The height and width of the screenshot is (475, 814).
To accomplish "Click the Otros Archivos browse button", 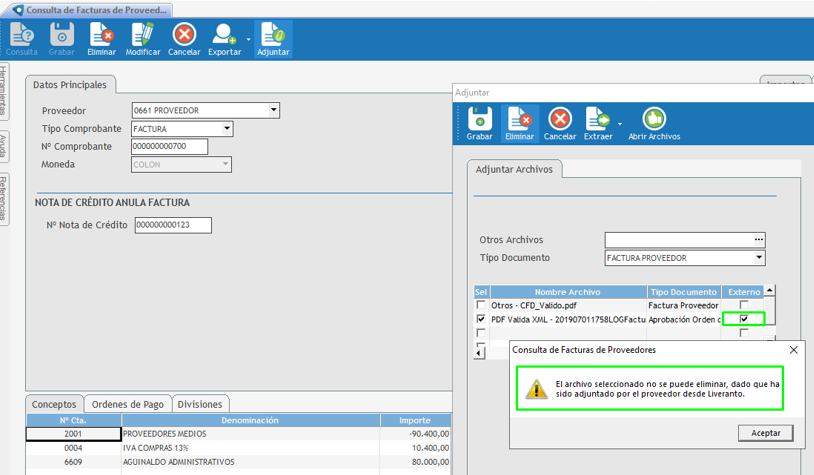I will (759, 239).
